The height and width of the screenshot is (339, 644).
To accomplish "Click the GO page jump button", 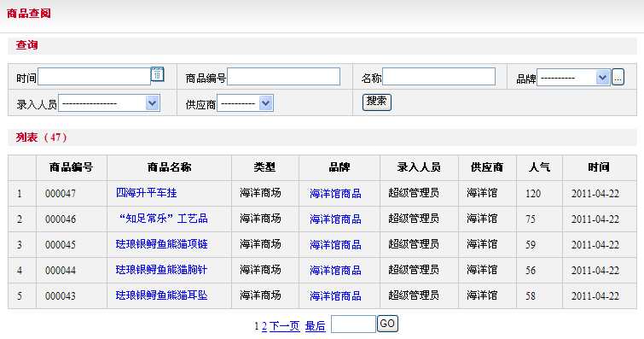I will 387,324.
